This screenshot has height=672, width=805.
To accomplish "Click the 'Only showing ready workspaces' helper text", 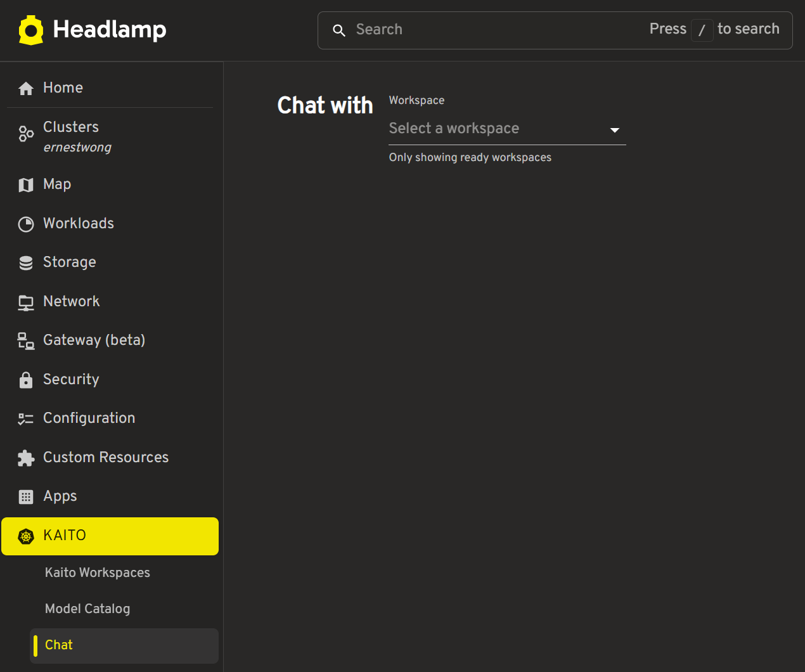I will (x=470, y=157).
